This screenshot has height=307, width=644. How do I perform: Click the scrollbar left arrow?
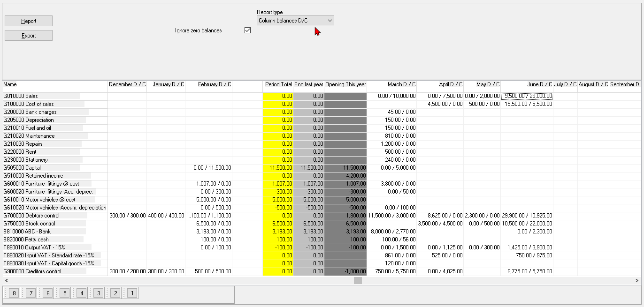(6, 280)
